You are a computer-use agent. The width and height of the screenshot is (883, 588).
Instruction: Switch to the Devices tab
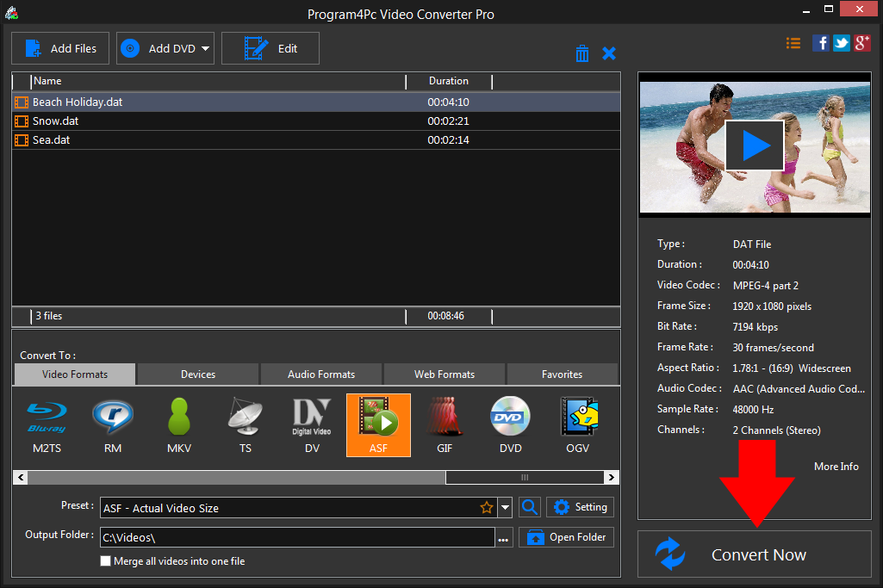198,374
